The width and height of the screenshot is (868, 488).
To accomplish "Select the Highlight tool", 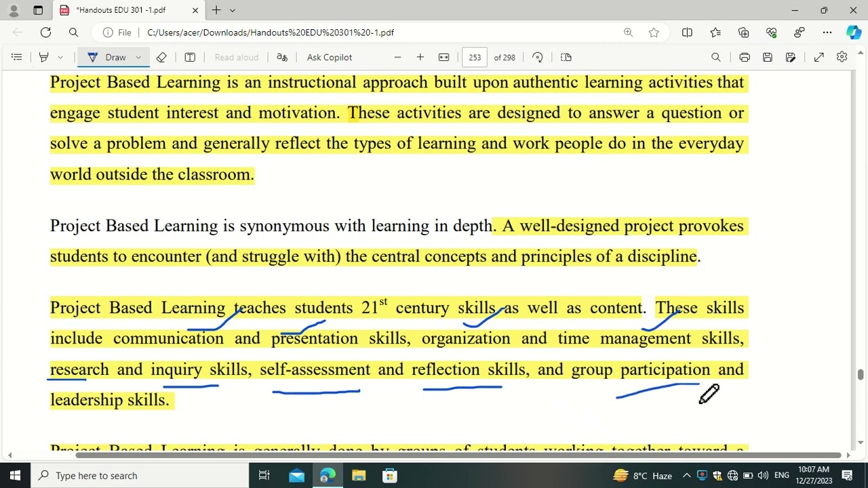I will [x=44, y=58].
